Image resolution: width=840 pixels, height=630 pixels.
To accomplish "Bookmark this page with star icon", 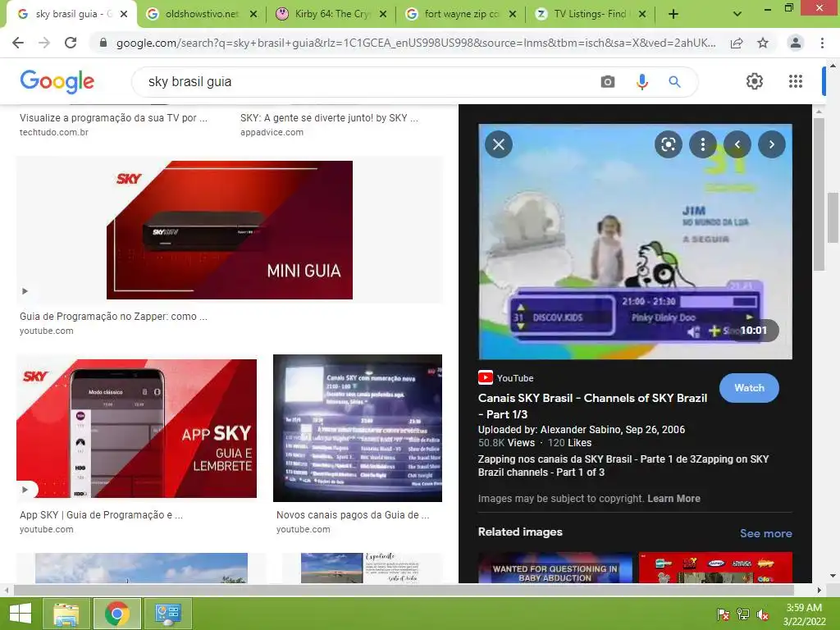I will pos(763,43).
